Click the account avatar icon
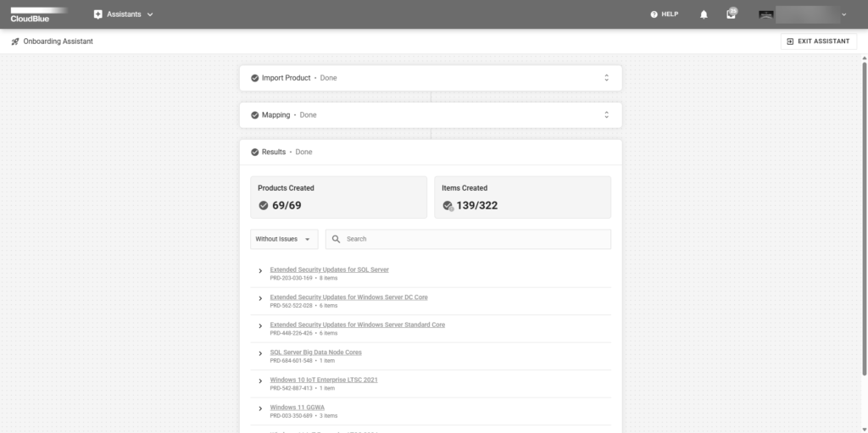868x433 pixels. 766,14
